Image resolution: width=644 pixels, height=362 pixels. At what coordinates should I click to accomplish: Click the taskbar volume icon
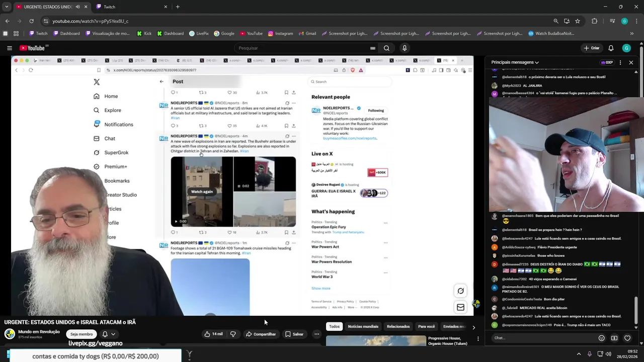(x=608, y=354)
